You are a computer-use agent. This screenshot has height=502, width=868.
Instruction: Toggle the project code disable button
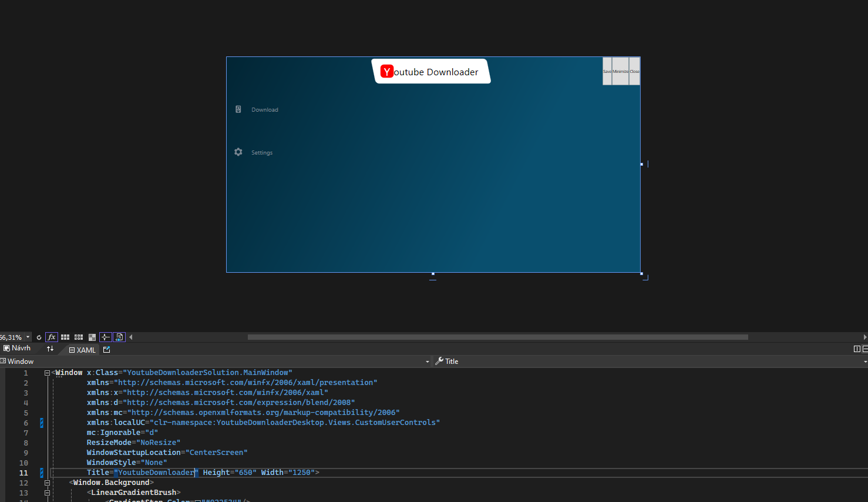click(119, 337)
